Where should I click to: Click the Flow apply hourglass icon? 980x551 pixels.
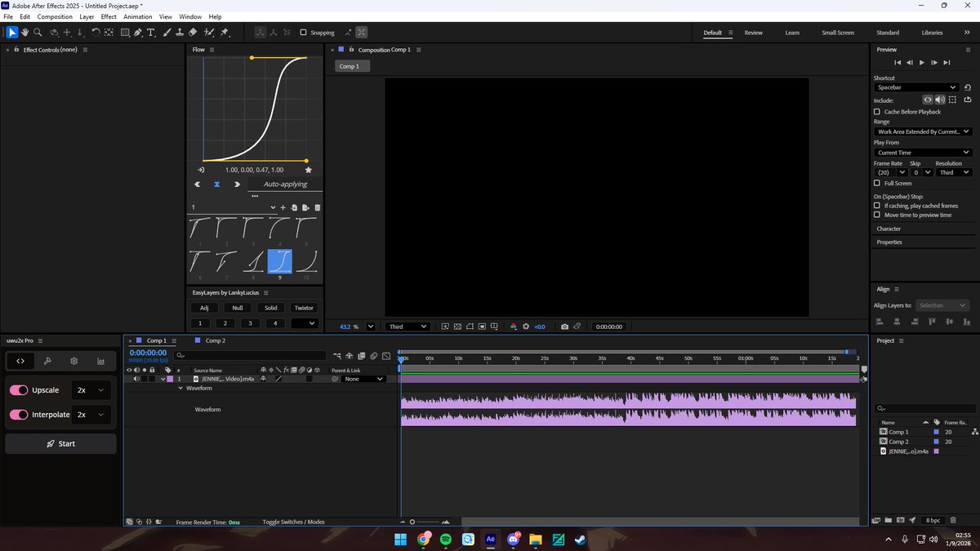pos(217,184)
